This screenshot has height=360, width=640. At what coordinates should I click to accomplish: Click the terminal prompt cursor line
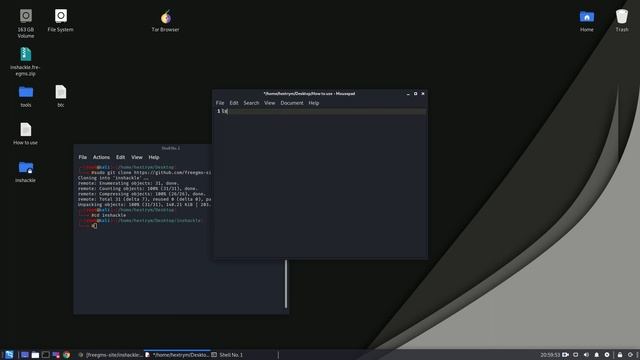[88, 226]
